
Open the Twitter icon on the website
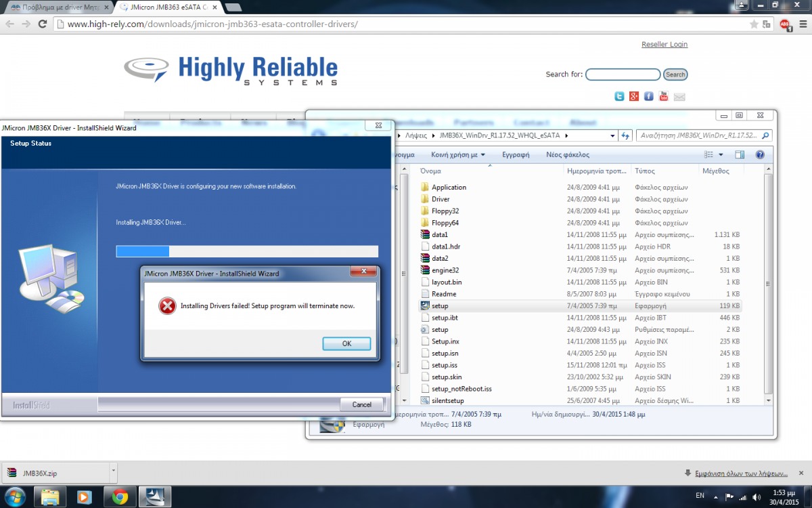click(619, 96)
